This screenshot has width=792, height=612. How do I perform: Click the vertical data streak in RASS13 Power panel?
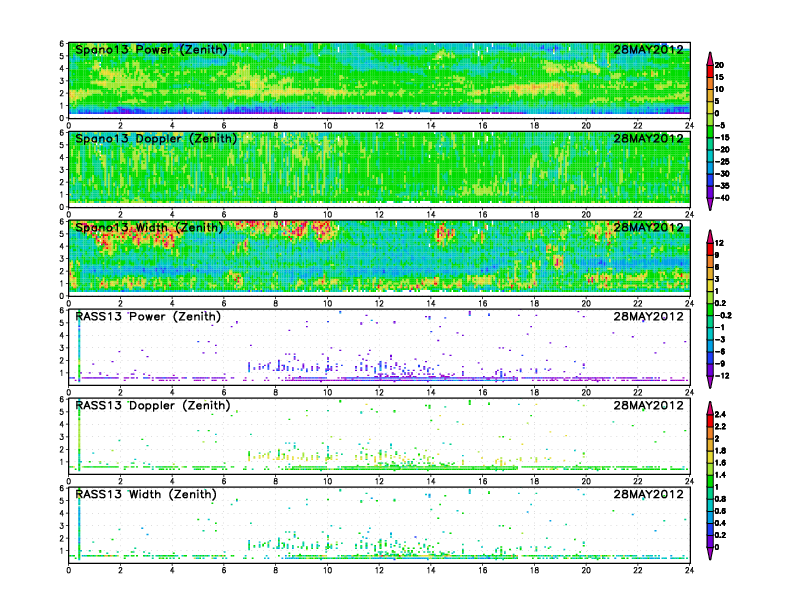[x=79, y=347]
